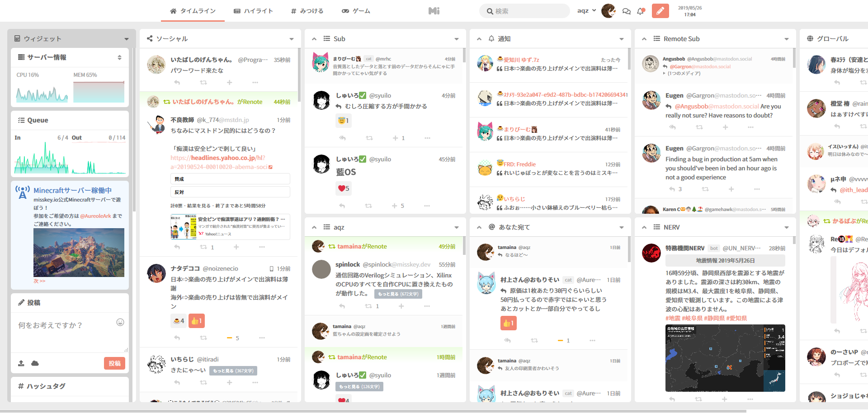The height and width of the screenshot is (413, 868).
Task: Open the ゲーム tab
Action: [x=356, y=11]
